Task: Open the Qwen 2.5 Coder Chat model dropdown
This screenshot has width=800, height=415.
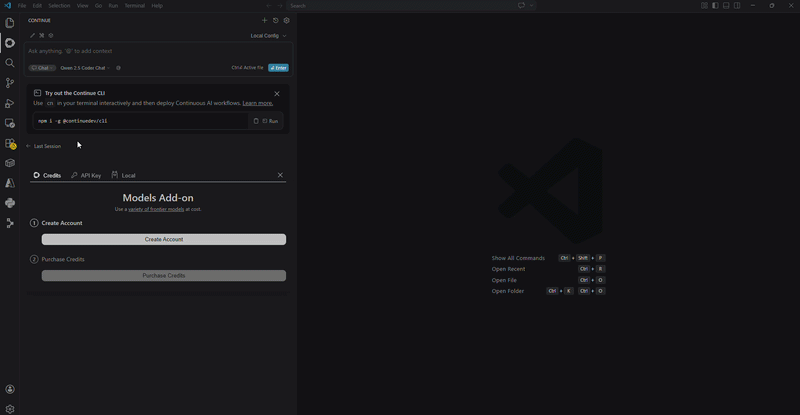Action: 85,68
